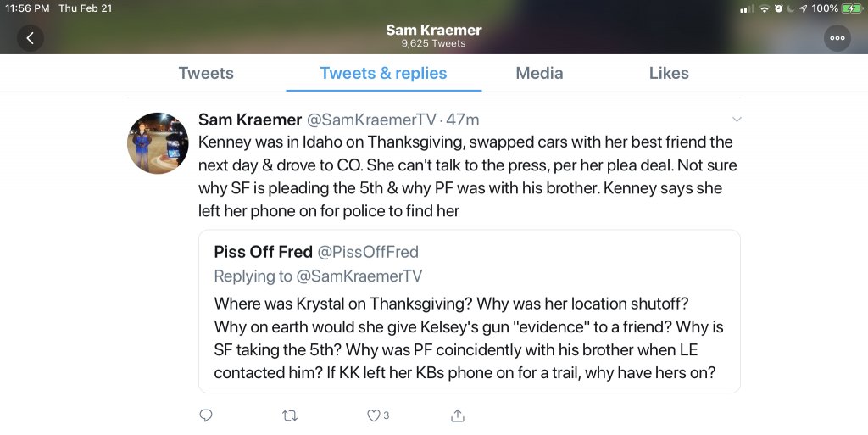The width and height of the screenshot is (868, 435).
Task: Tap the @PissOffFred handle
Action: (x=367, y=252)
